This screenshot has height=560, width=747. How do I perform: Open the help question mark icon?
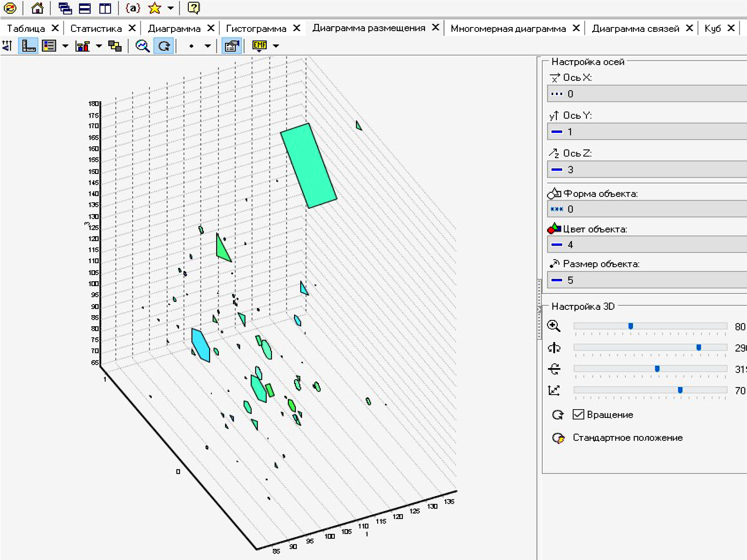tap(193, 8)
